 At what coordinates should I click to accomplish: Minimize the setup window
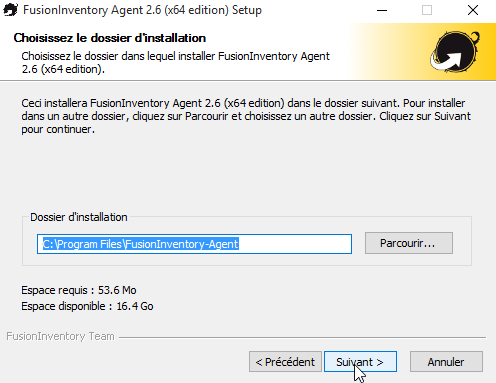click(x=382, y=10)
